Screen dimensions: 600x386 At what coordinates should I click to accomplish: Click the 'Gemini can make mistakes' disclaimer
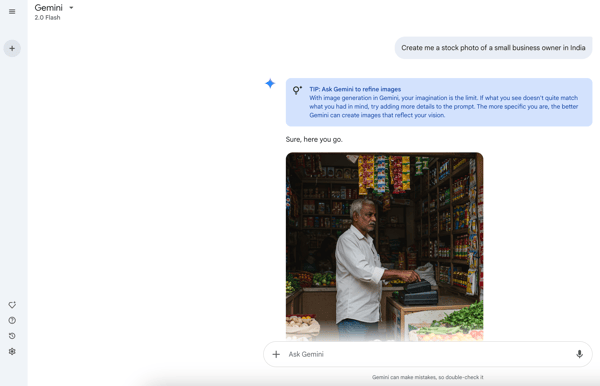(x=428, y=377)
